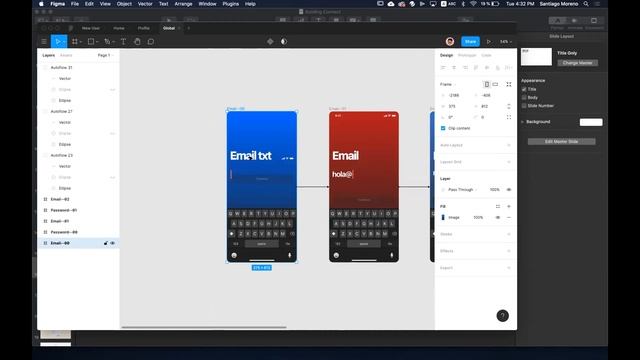Screen dimensions: 640x360
Task: Select the Pen tool
Action: (107, 42)
